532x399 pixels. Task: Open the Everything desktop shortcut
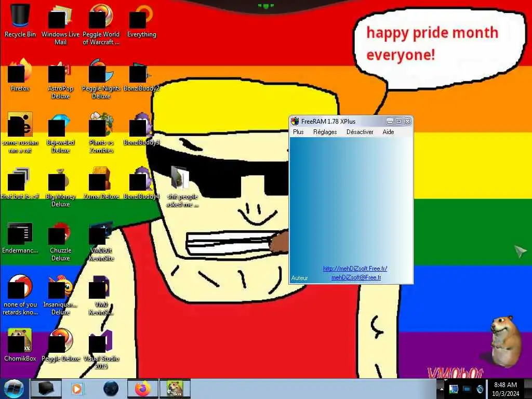(141, 20)
